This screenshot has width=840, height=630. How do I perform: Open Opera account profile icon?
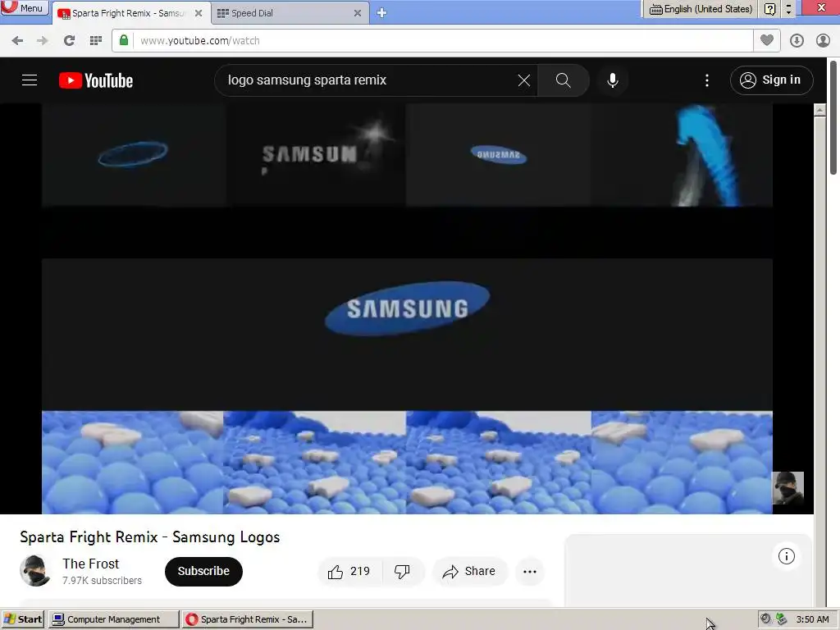823,41
